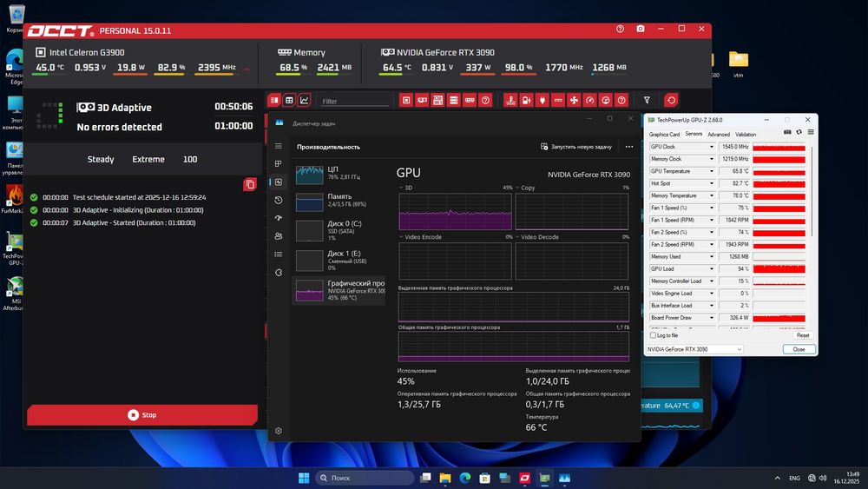Open the GPU-Z hamburger menu
Screen dimensions: 868x489
click(811, 132)
